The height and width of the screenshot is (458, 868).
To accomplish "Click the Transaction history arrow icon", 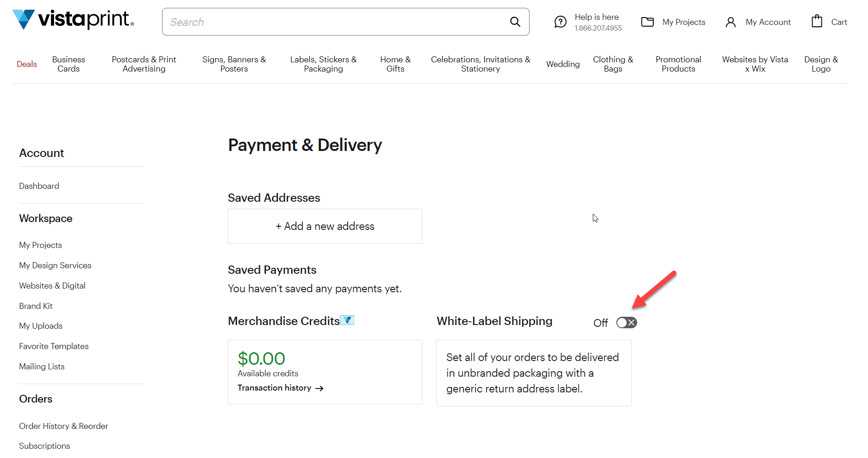I will [319, 388].
